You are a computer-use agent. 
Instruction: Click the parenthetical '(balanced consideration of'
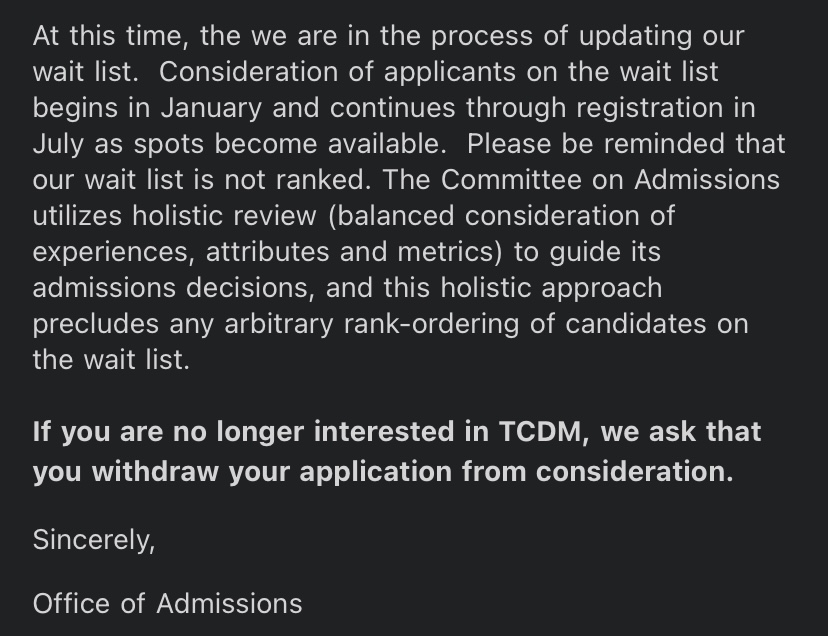pos(501,216)
